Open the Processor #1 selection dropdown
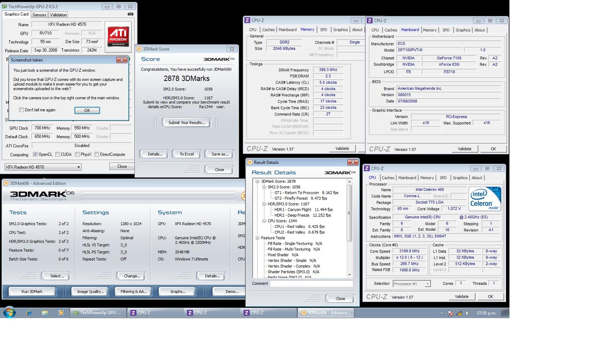 [411, 284]
